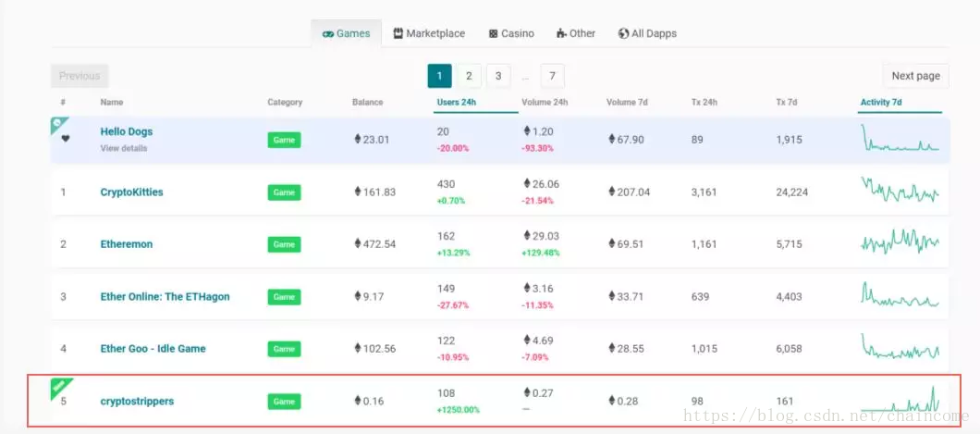Click the Game badge in Hello Dogs row

click(x=284, y=140)
